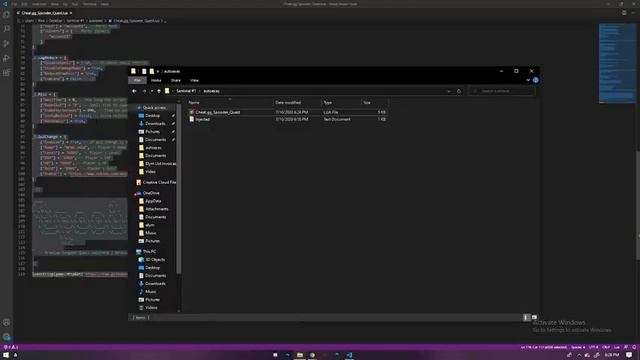Click the Forward arrow in File Explorer
Image resolution: width=640 pixels, height=360 pixels.
pyautogui.click(x=144, y=91)
